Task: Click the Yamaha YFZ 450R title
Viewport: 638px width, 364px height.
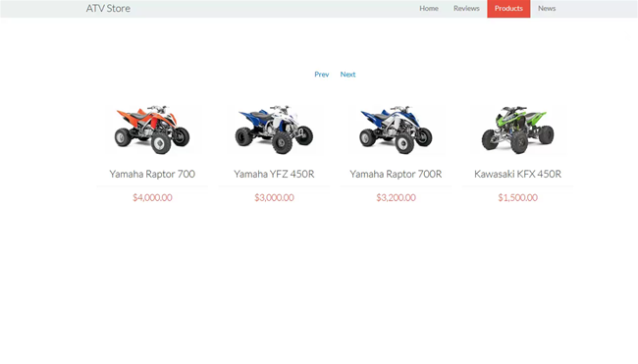Action: click(274, 174)
